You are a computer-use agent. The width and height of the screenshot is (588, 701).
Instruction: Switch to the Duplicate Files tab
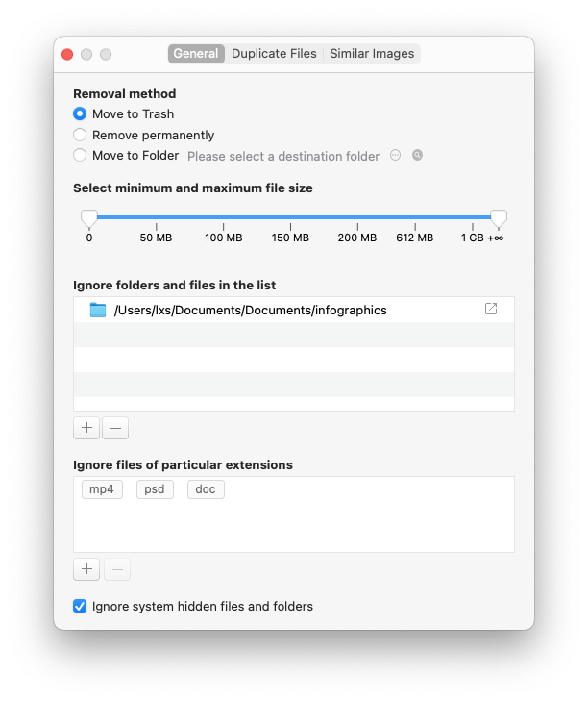click(x=274, y=54)
